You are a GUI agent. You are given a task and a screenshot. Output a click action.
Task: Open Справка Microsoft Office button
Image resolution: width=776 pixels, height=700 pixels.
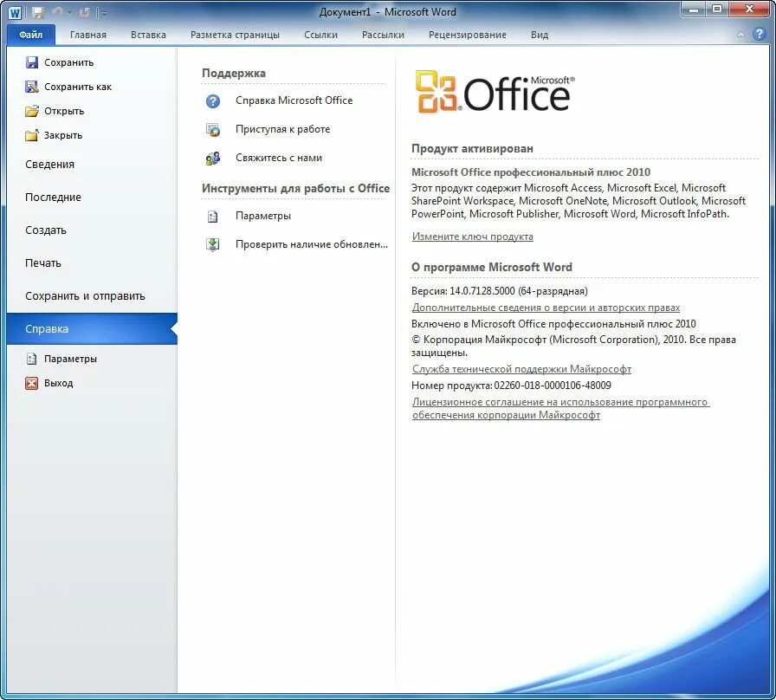[x=294, y=100]
